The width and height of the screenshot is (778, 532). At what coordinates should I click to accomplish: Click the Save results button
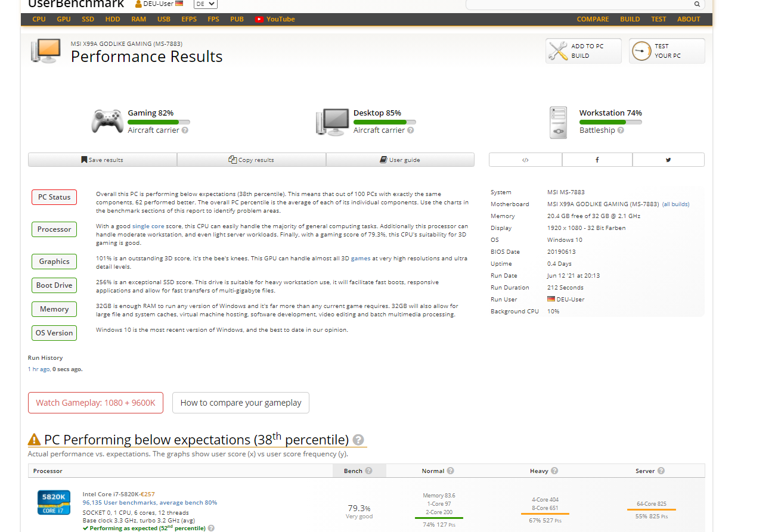[103, 160]
